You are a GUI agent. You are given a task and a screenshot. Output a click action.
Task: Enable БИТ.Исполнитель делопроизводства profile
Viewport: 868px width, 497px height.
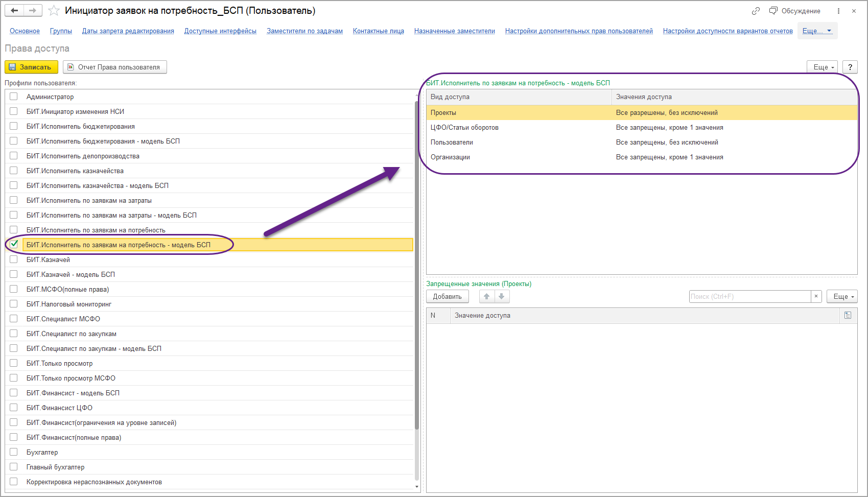[x=14, y=156]
